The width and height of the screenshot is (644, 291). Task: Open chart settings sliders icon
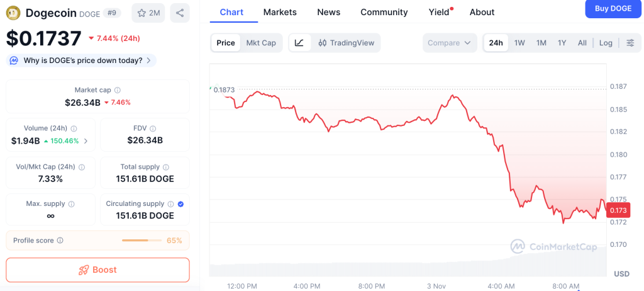(630, 43)
